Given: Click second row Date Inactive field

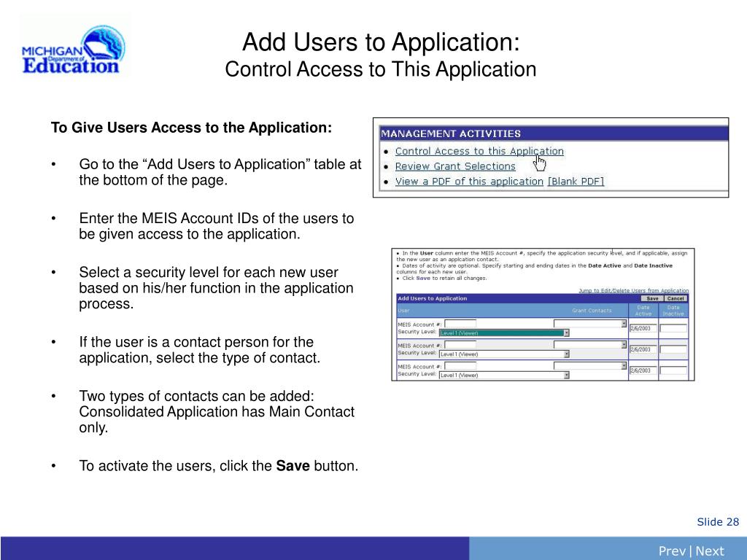Looking at the screenshot, I should (x=673, y=349).
